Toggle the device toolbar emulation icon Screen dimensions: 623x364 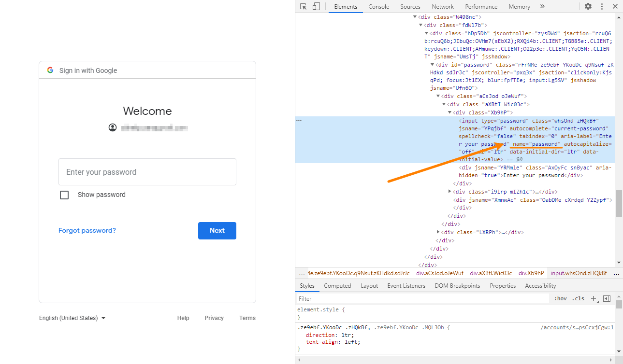click(317, 6)
